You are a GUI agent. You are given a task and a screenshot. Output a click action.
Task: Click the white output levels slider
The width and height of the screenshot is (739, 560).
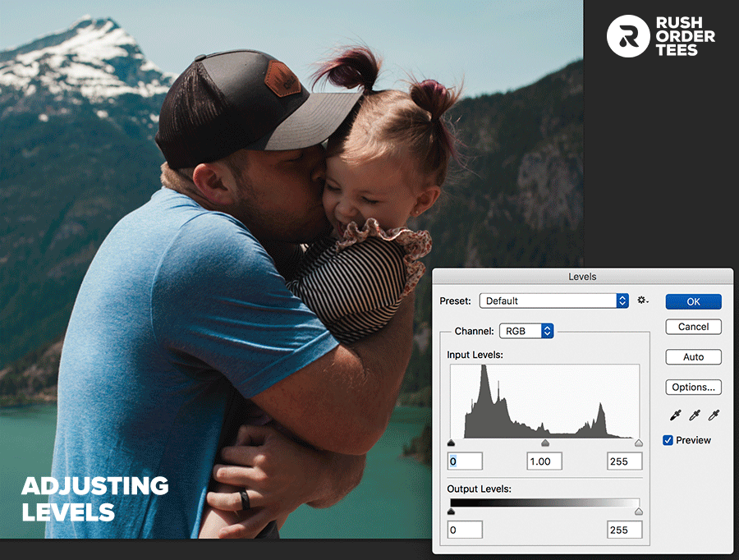(x=638, y=511)
